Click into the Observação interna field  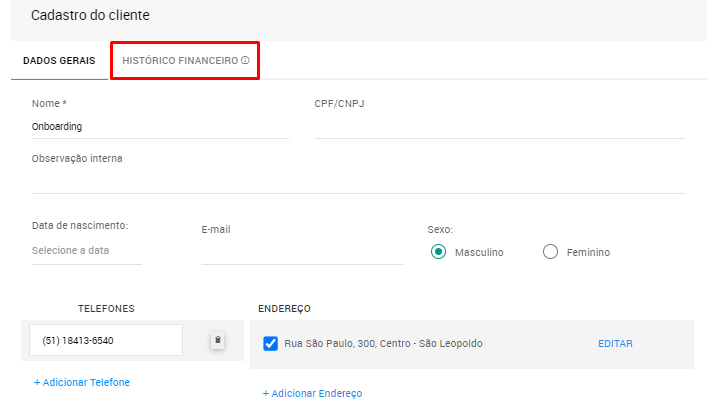click(358, 181)
